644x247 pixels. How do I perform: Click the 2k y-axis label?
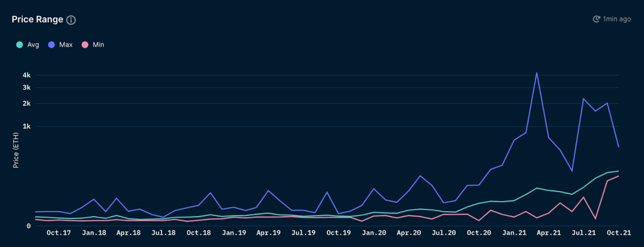click(27, 104)
